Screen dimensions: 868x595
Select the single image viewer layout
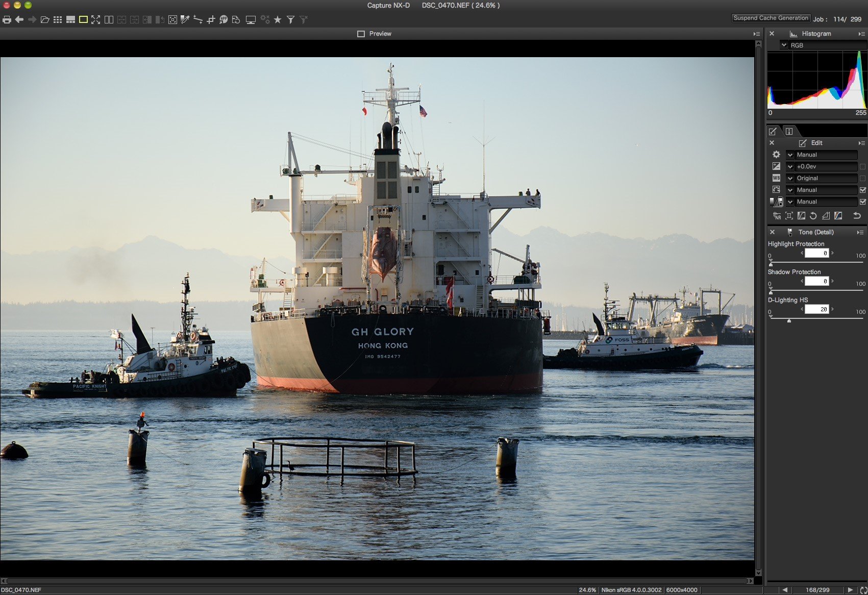coord(83,20)
